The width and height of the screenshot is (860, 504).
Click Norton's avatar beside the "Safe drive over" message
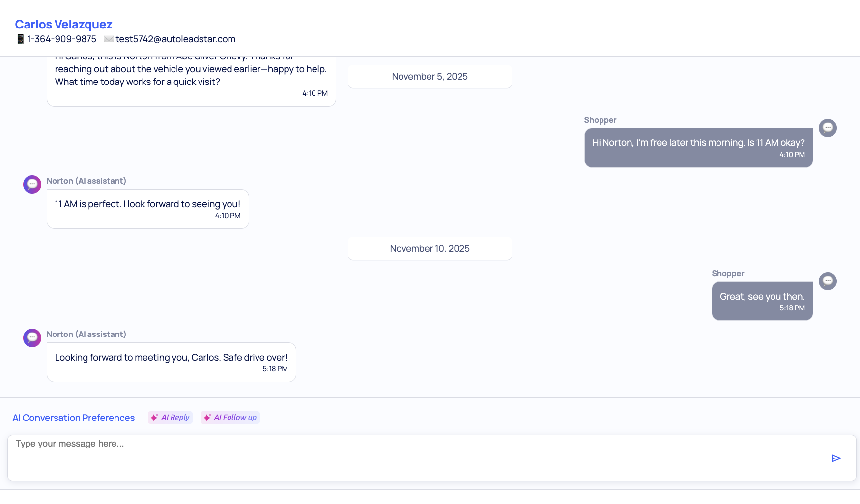[x=32, y=338]
